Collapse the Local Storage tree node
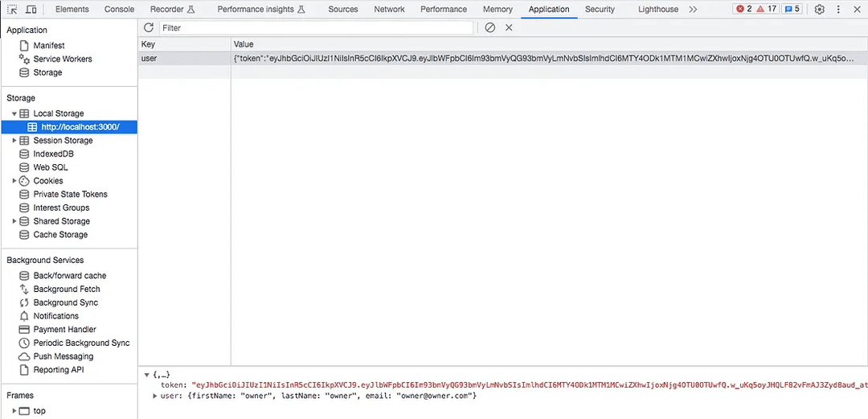This screenshot has width=868, height=419. [14, 113]
